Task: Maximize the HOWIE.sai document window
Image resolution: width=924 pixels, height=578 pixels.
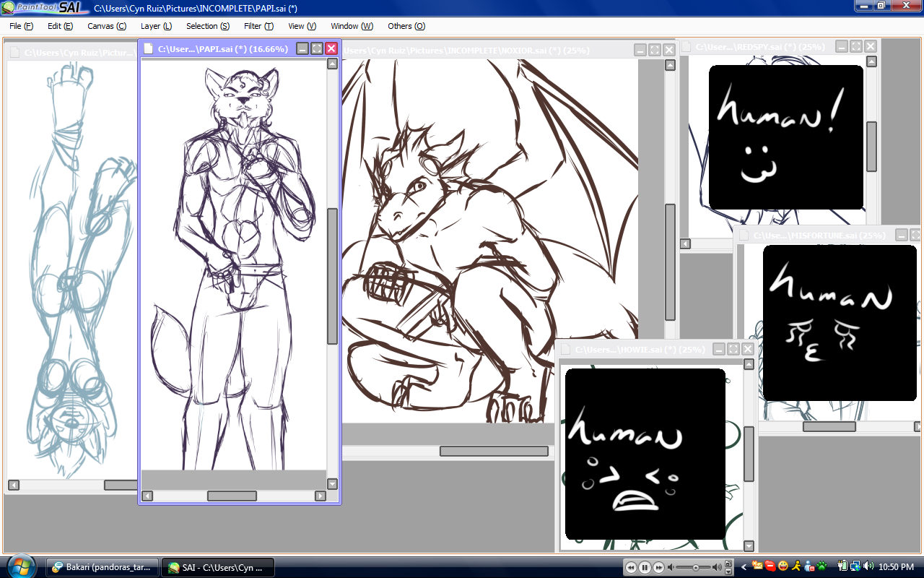Action: click(x=733, y=349)
